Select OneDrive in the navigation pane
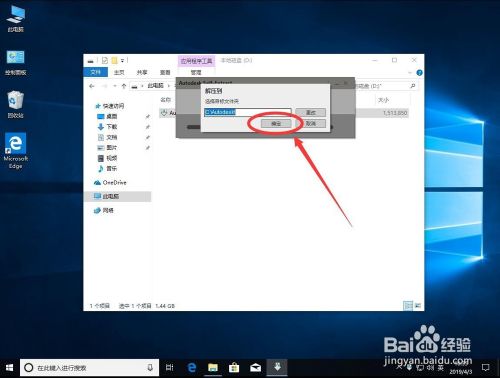Image resolution: width=500 pixels, height=378 pixels. 114,182
